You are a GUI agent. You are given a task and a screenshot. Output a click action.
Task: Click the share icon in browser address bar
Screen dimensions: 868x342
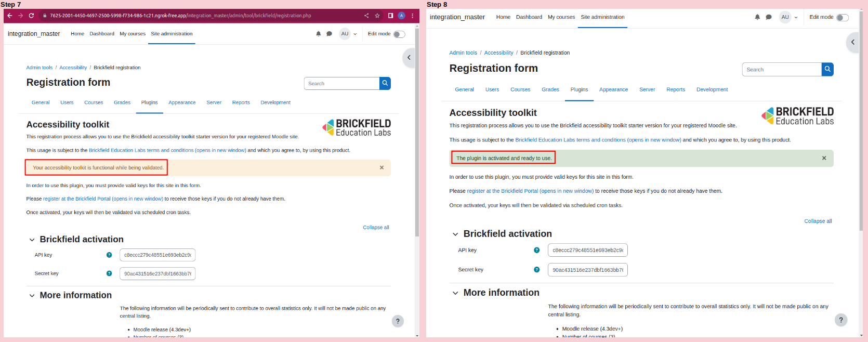pos(366,16)
